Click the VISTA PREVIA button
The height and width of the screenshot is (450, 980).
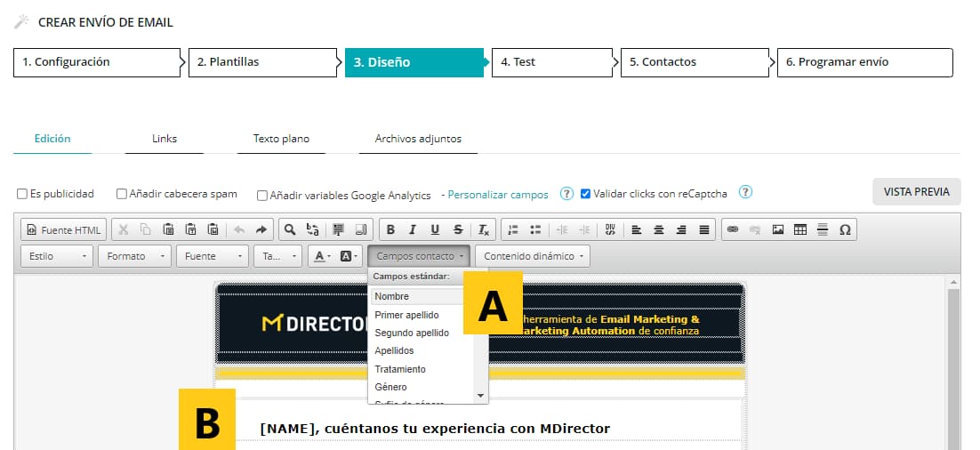click(917, 192)
